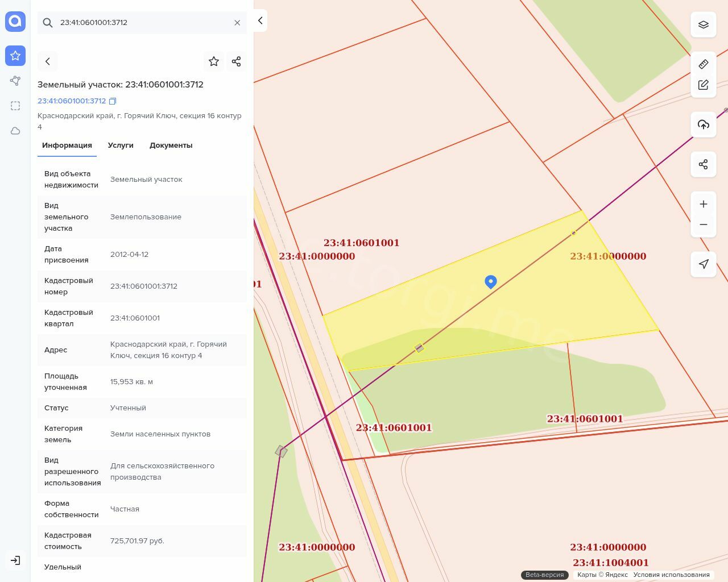The height and width of the screenshot is (582, 728).
Task: Add this land plot to favorites
Action: pos(214,61)
